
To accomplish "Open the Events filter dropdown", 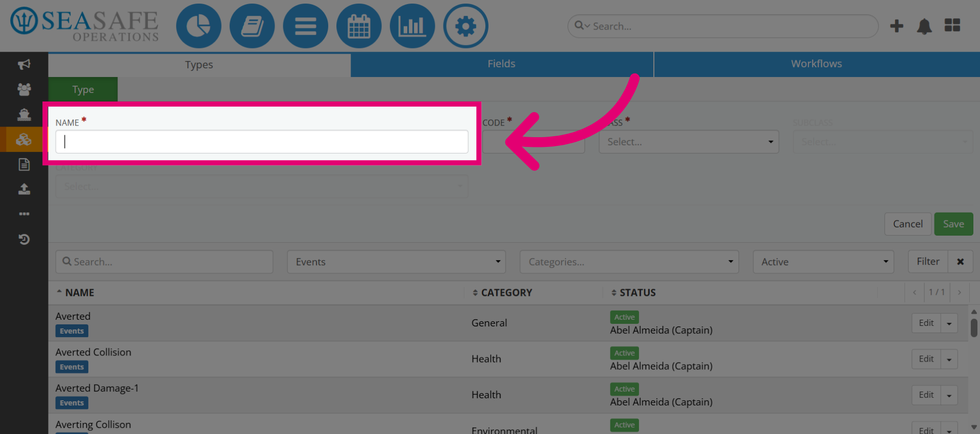I will [x=396, y=262].
